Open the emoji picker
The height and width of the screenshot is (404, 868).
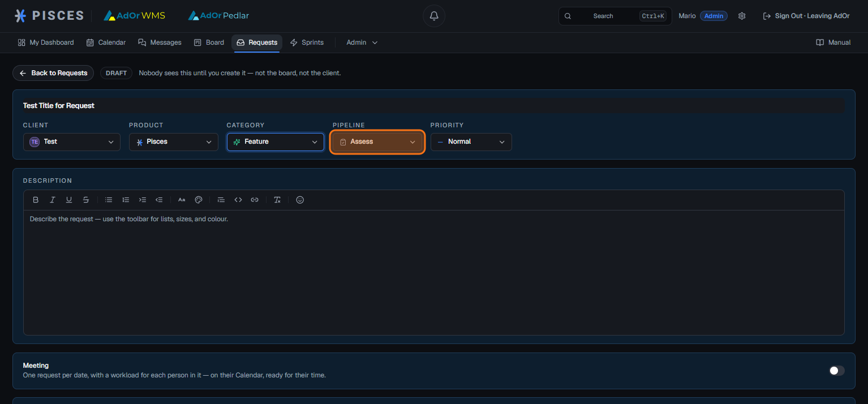(x=300, y=200)
